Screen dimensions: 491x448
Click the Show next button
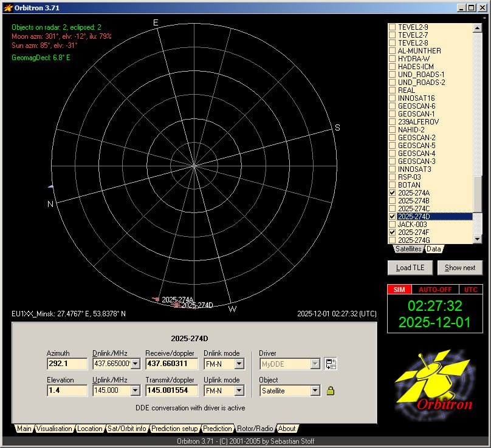tap(459, 268)
